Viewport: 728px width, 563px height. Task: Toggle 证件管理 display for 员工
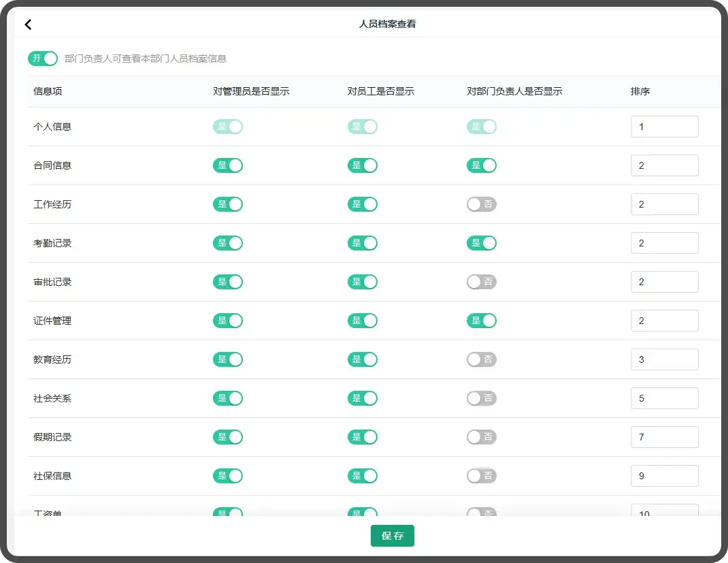point(363,321)
